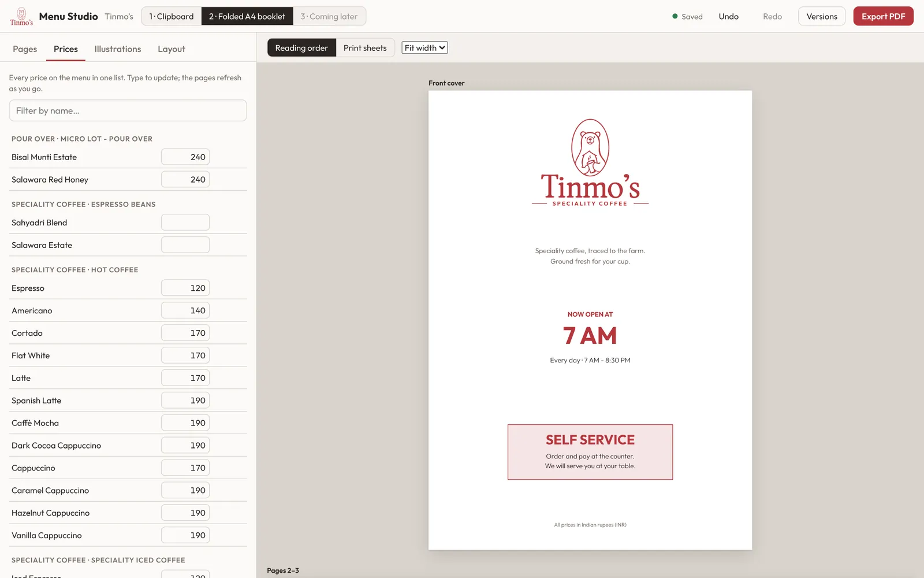
Task: Go to the Layout tab
Action: click(172, 49)
